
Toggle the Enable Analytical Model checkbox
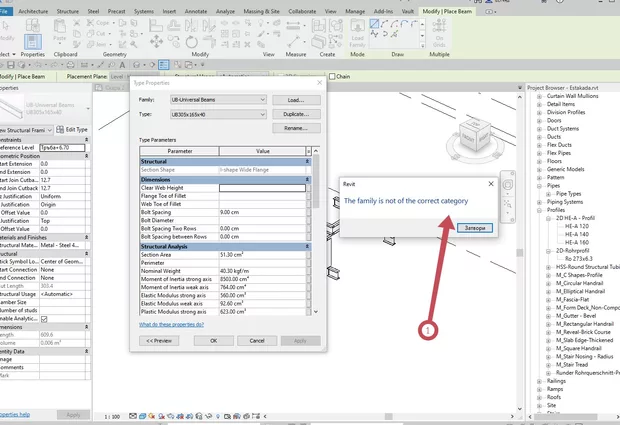pos(43,320)
